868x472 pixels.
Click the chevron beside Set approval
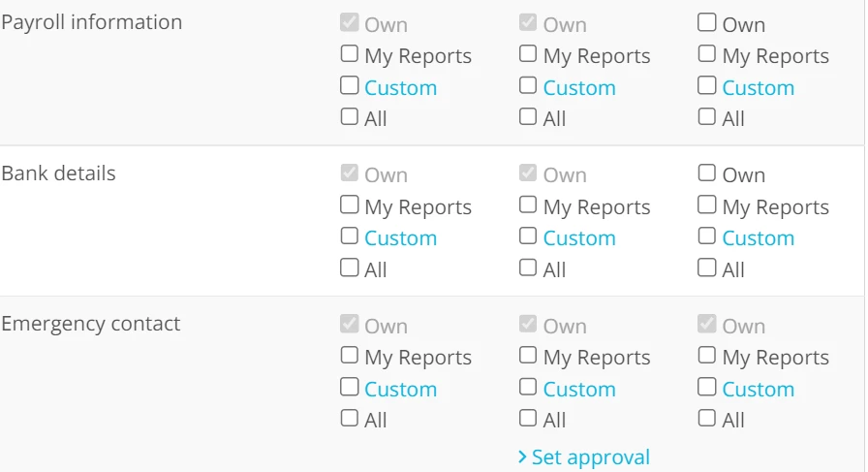522,457
